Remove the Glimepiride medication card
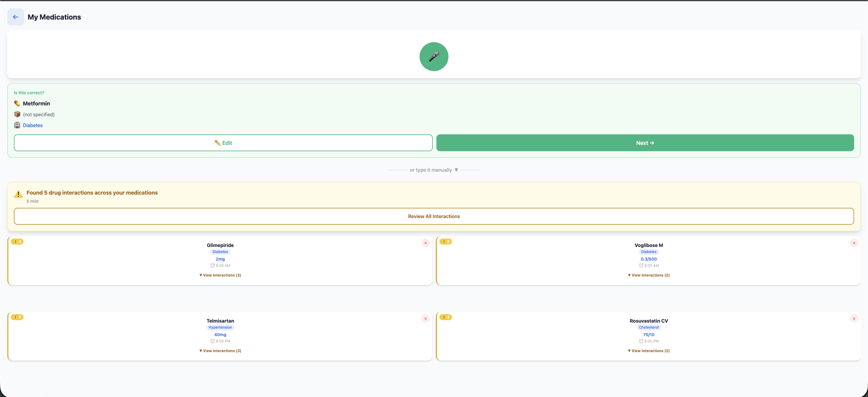The image size is (868, 397). pos(425,243)
